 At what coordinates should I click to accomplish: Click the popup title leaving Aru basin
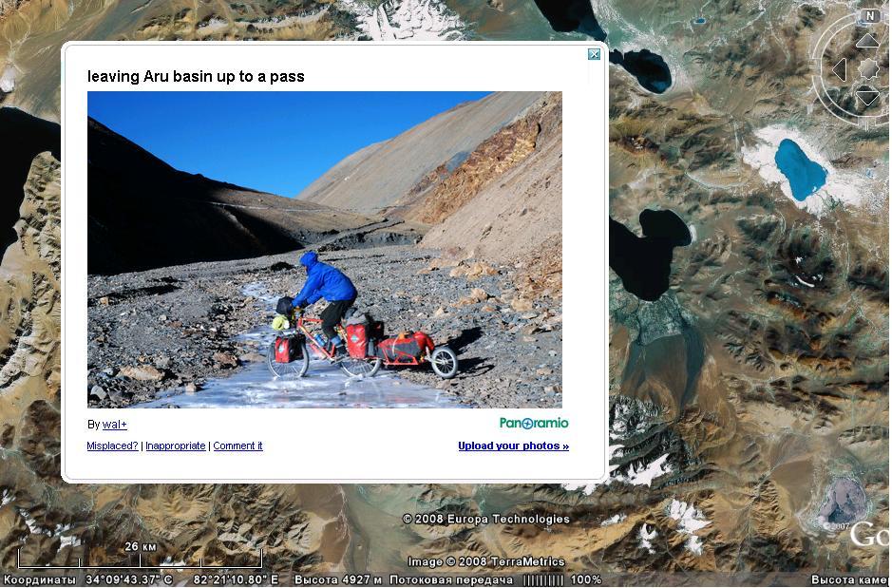point(196,77)
